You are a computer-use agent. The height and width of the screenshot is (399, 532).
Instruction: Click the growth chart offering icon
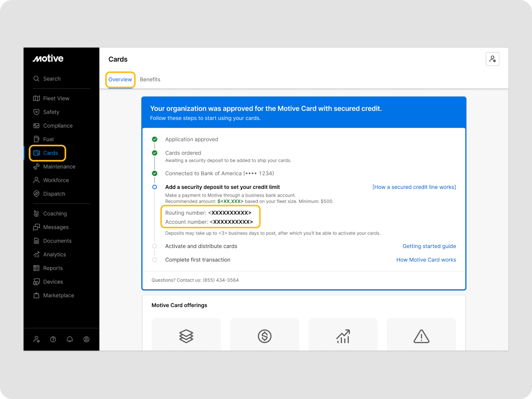click(x=343, y=336)
